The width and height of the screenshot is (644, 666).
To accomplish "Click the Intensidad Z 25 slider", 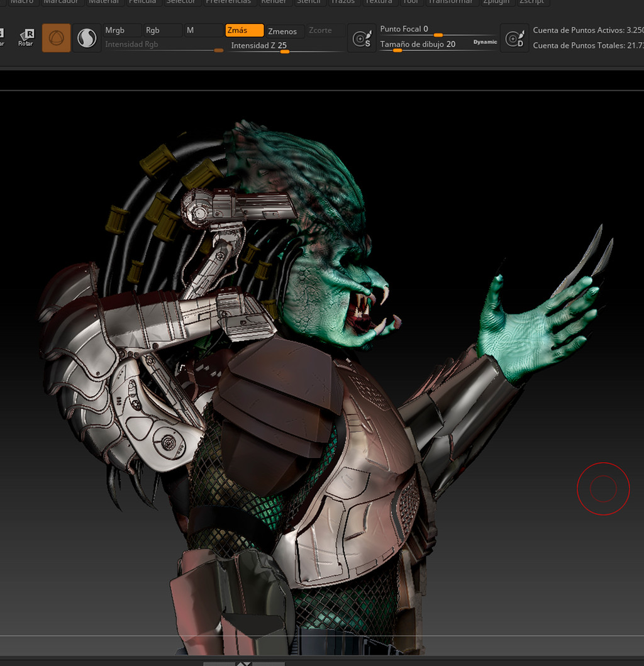I will coord(285,46).
